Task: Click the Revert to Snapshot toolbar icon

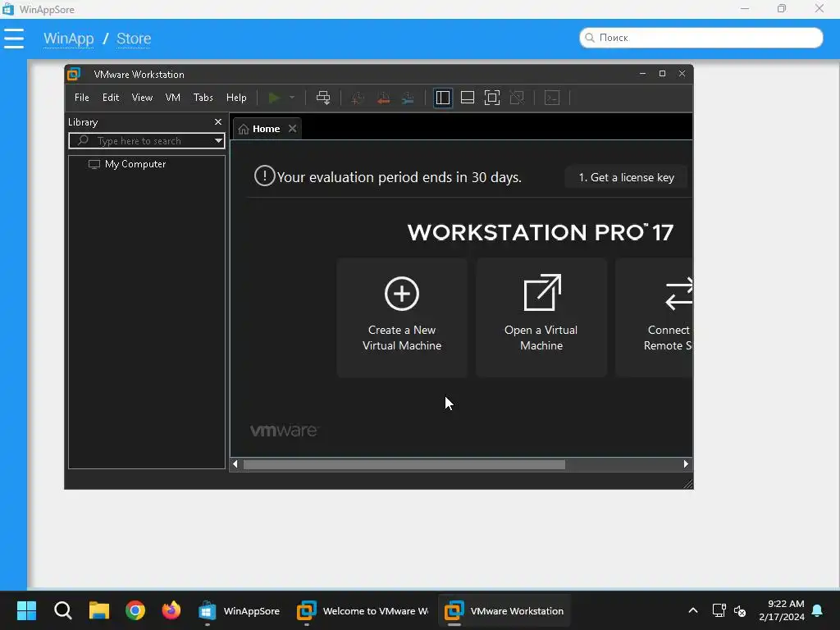Action: point(383,98)
